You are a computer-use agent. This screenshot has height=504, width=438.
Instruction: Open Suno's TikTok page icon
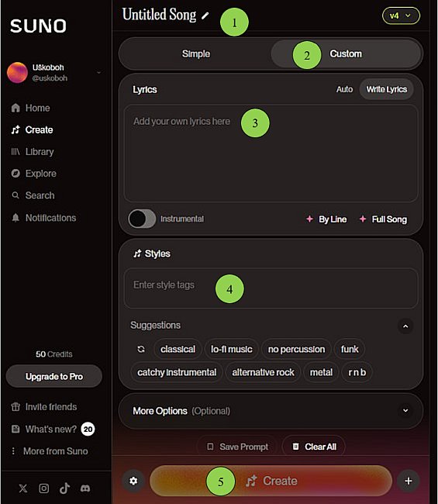click(x=64, y=488)
